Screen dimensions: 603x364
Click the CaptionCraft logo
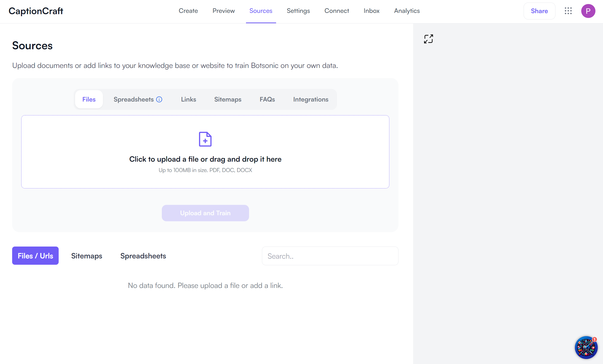tap(36, 11)
